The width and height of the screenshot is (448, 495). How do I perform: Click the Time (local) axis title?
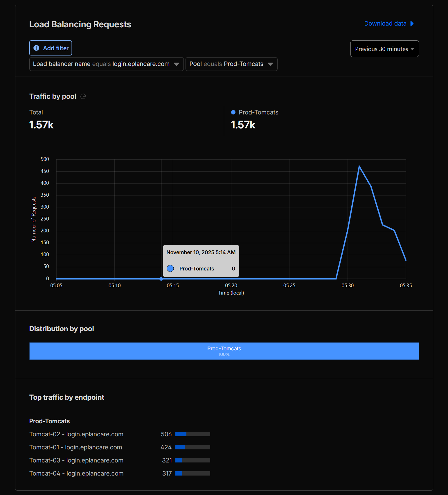pos(231,293)
